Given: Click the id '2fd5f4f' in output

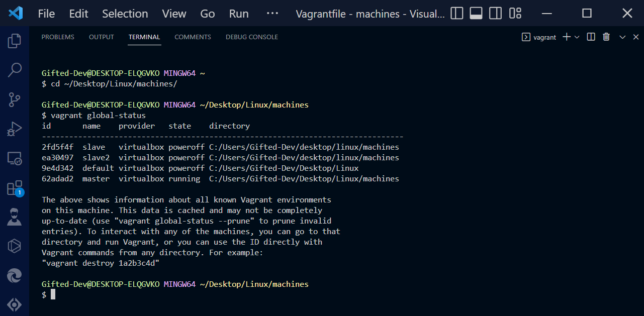Looking at the screenshot, I should pyautogui.click(x=57, y=147).
